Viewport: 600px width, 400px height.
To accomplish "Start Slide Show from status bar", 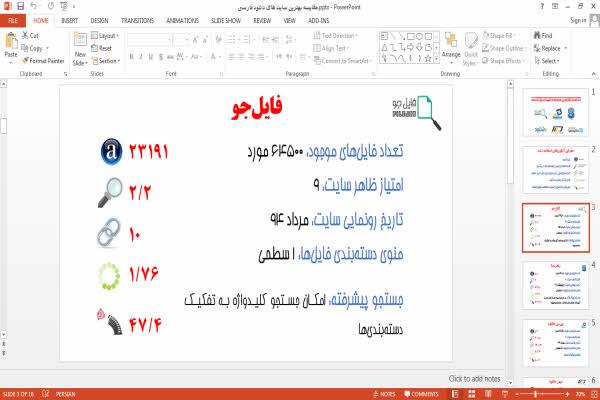I will tap(505, 394).
